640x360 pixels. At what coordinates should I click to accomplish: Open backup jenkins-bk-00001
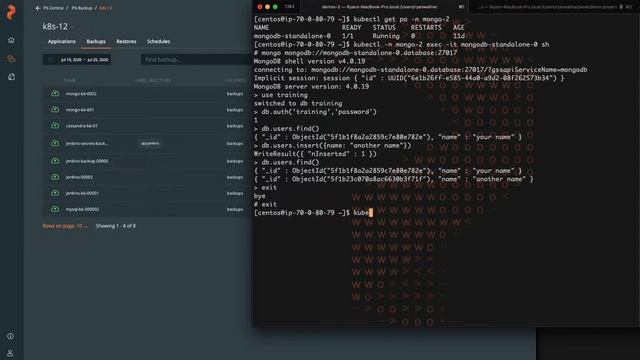[82, 193]
